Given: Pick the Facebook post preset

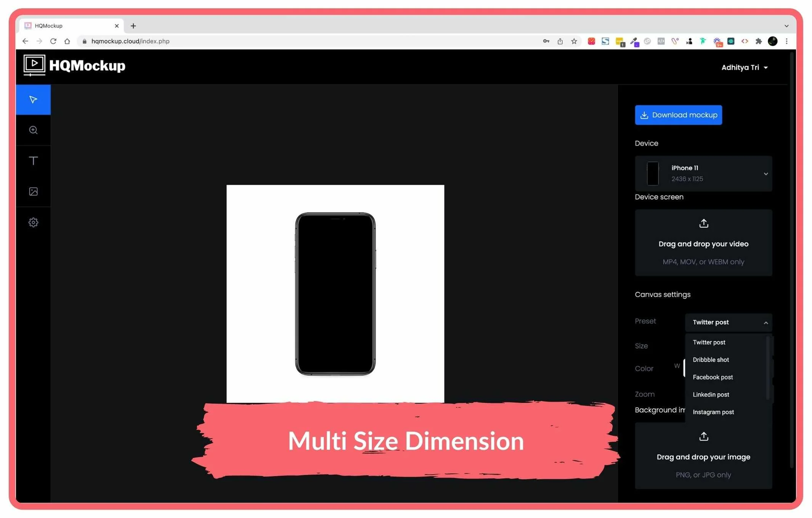Looking at the screenshot, I should point(713,377).
